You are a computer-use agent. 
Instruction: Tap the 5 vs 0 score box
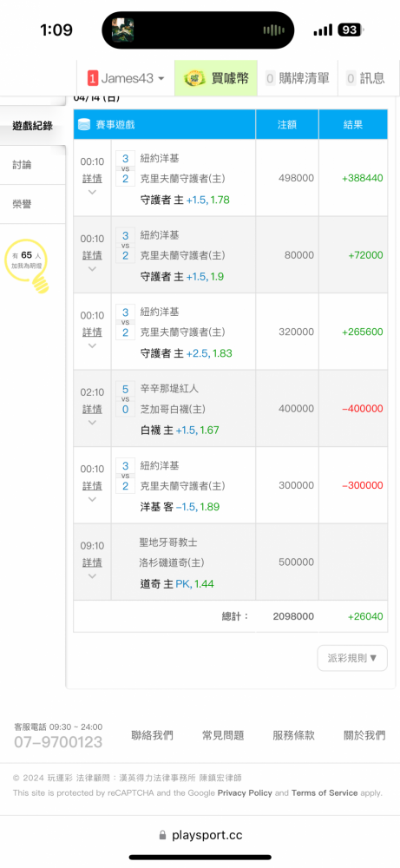(x=125, y=399)
